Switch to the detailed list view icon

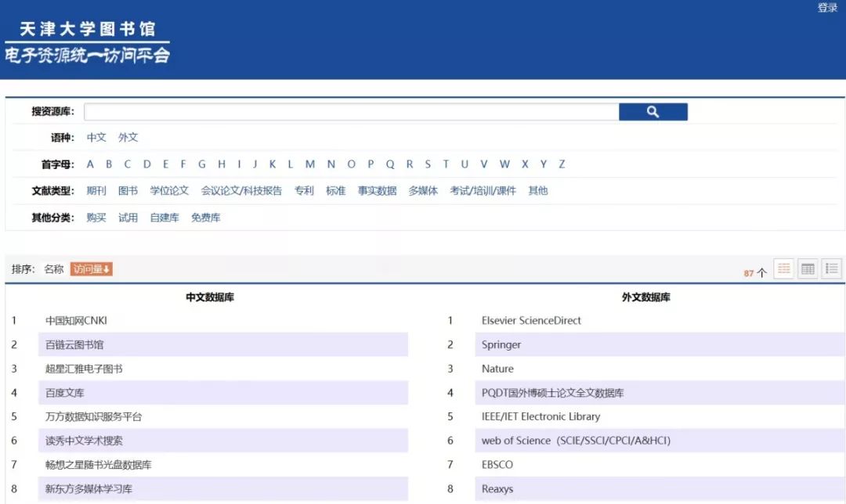pos(831,268)
